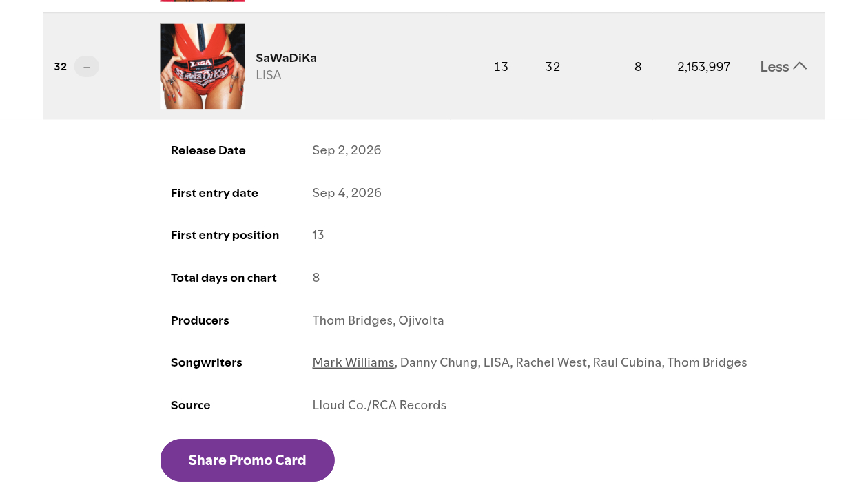
Task: Select the bold rank number 32
Action: (61, 67)
